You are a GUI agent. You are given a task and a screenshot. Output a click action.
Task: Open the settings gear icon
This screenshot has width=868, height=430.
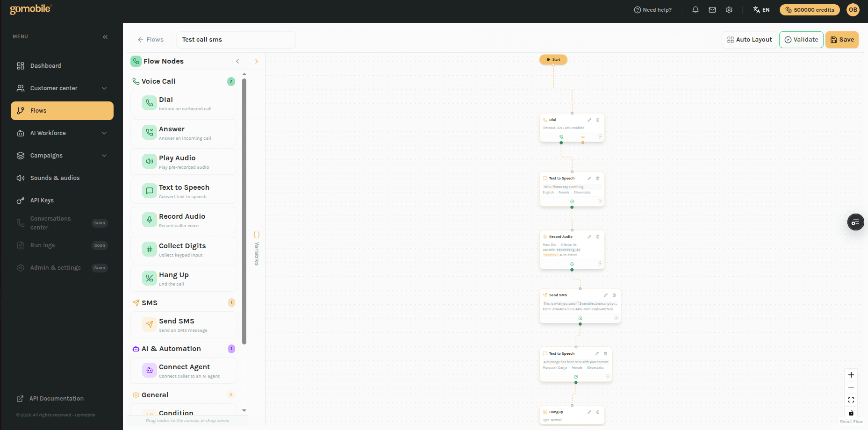point(729,9)
